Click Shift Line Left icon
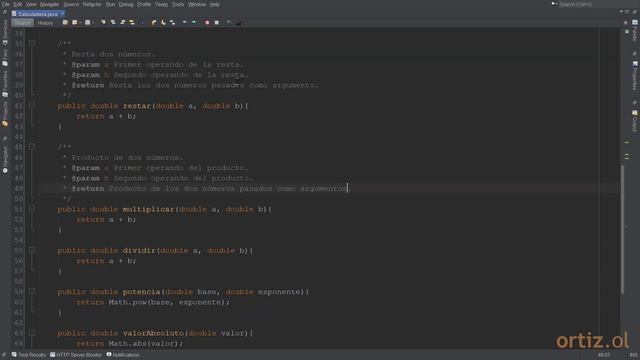This screenshot has height=360, width=640. (x=184, y=22)
